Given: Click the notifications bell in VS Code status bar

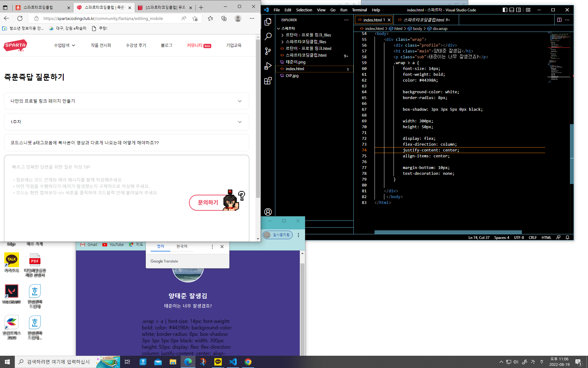Looking at the screenshot, I should [567, 237].
